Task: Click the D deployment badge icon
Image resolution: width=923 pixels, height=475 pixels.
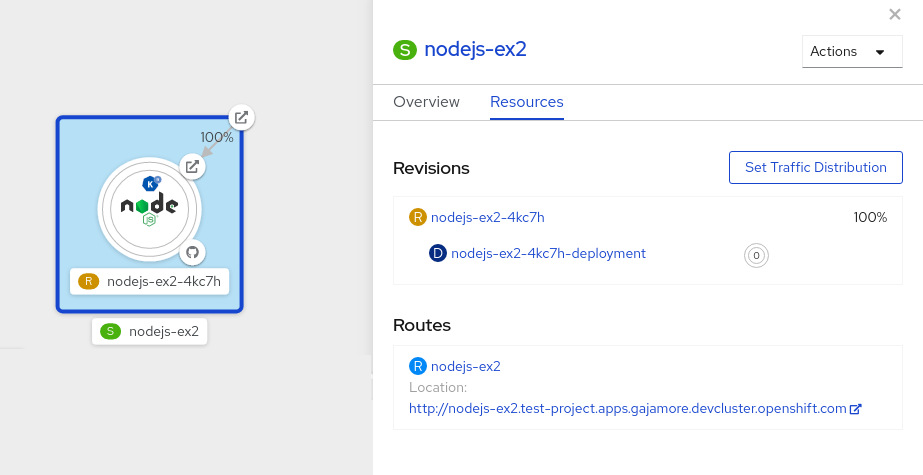Action: point(438,254)
